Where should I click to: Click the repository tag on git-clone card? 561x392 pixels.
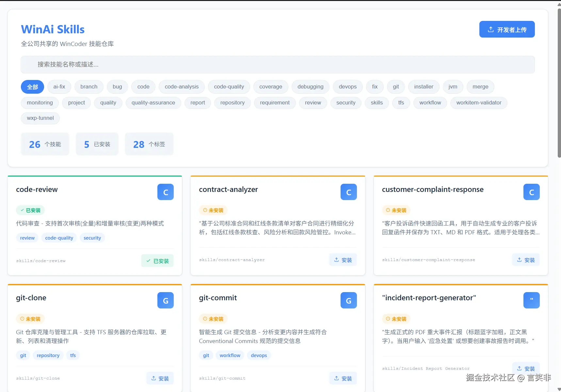[x=48, y=355]
